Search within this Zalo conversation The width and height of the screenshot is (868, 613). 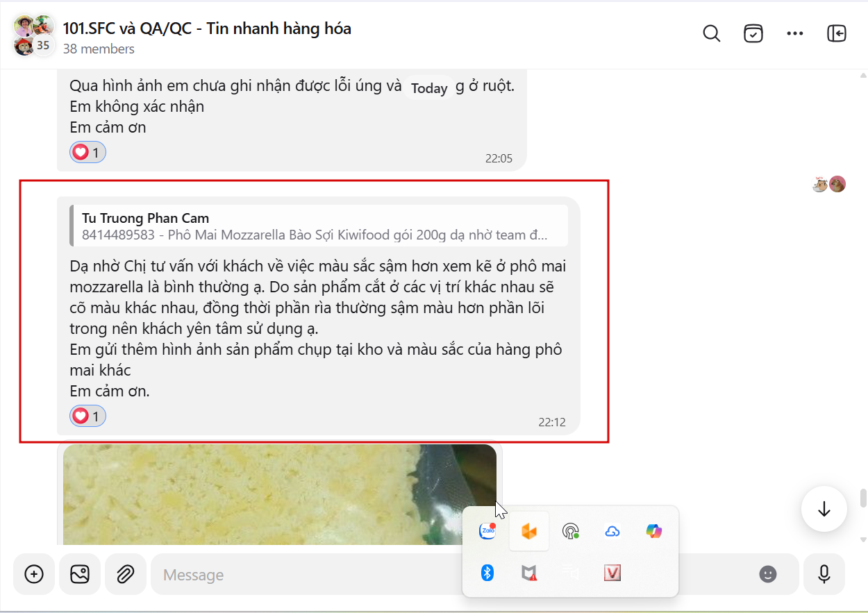click(712, 33)
